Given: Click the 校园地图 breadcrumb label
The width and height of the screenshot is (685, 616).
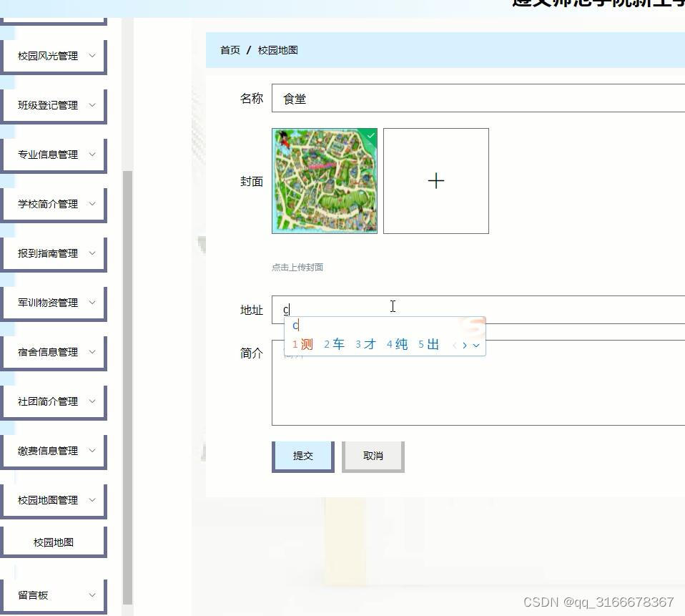Looking at the screenshot, I should point(278,50).
